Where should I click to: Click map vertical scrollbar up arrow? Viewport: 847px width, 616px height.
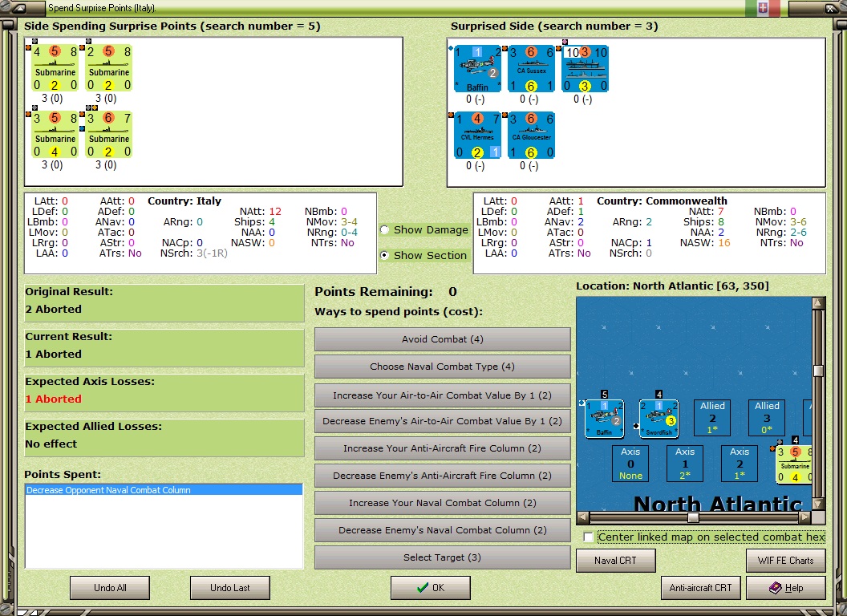tap(818, 303)
